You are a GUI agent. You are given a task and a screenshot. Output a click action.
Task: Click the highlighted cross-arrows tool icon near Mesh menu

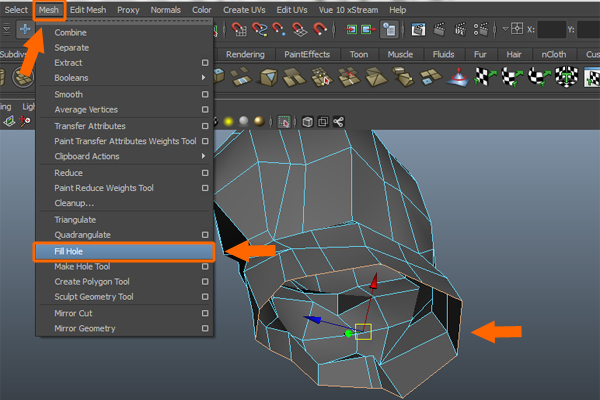coord(23,29)
